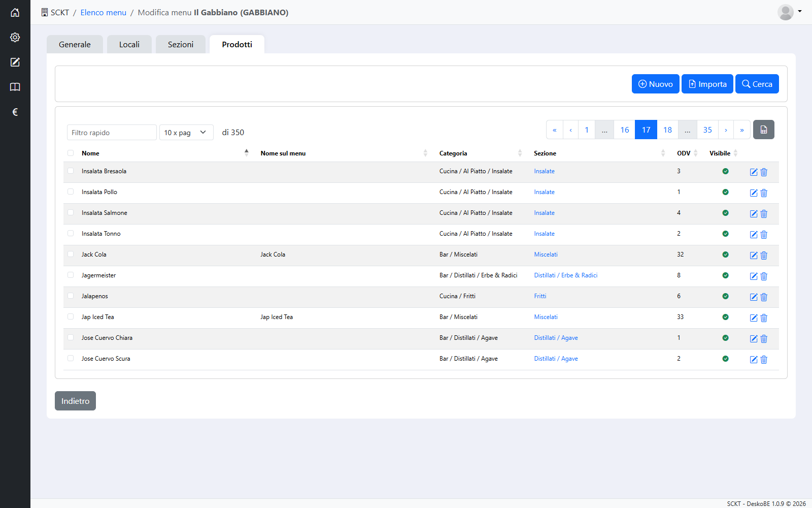
Task: Click the Nuovo button
Action: tap(655, 84)
